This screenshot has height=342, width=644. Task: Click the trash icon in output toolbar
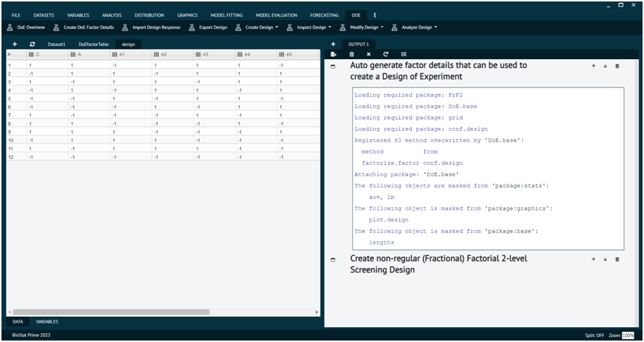(351, 54)
